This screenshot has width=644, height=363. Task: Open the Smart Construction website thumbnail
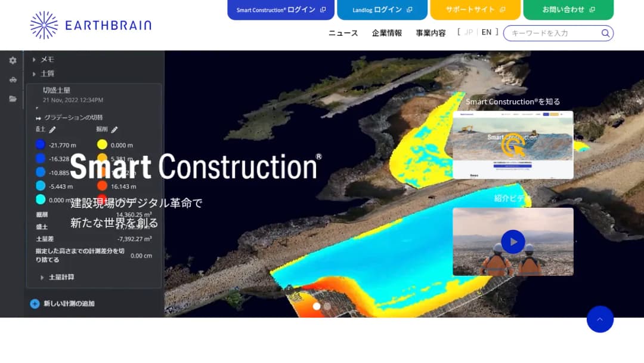coord(513,144)
